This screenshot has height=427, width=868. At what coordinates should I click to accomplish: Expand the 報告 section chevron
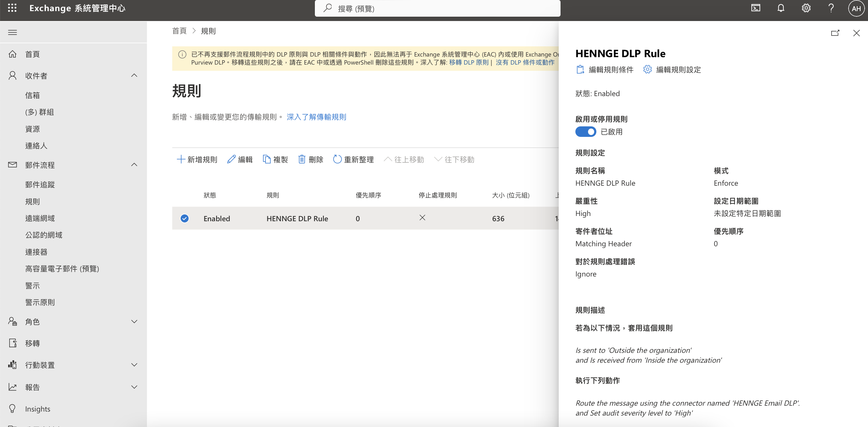click(x=134, y=387)
